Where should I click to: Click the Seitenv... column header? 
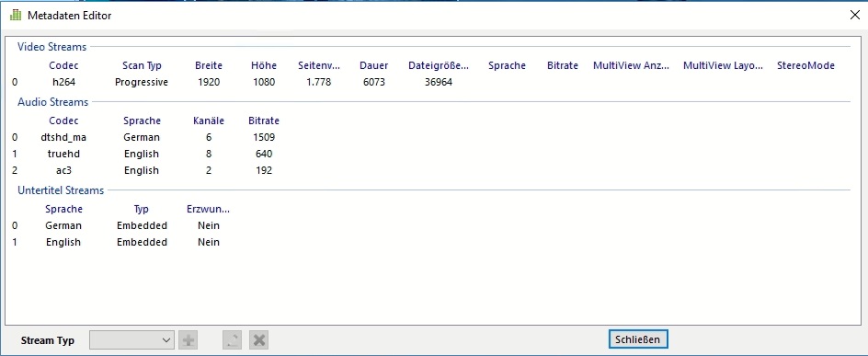pos(319,65)
